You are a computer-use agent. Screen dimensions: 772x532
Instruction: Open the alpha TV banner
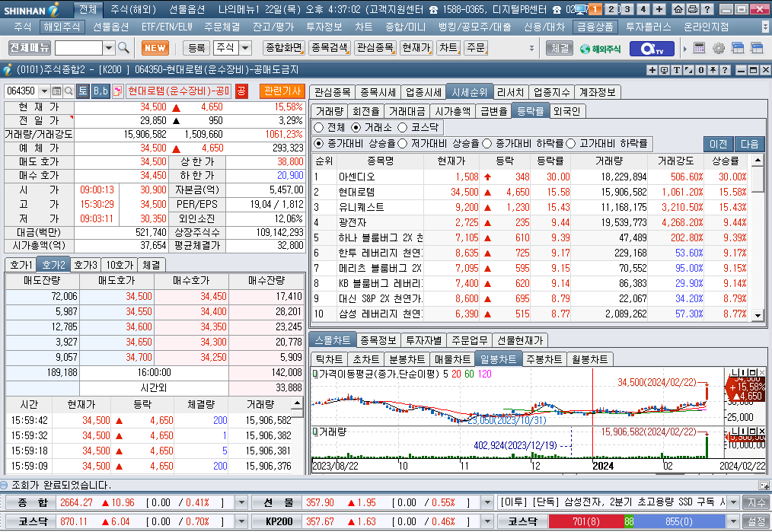(653, 48)
